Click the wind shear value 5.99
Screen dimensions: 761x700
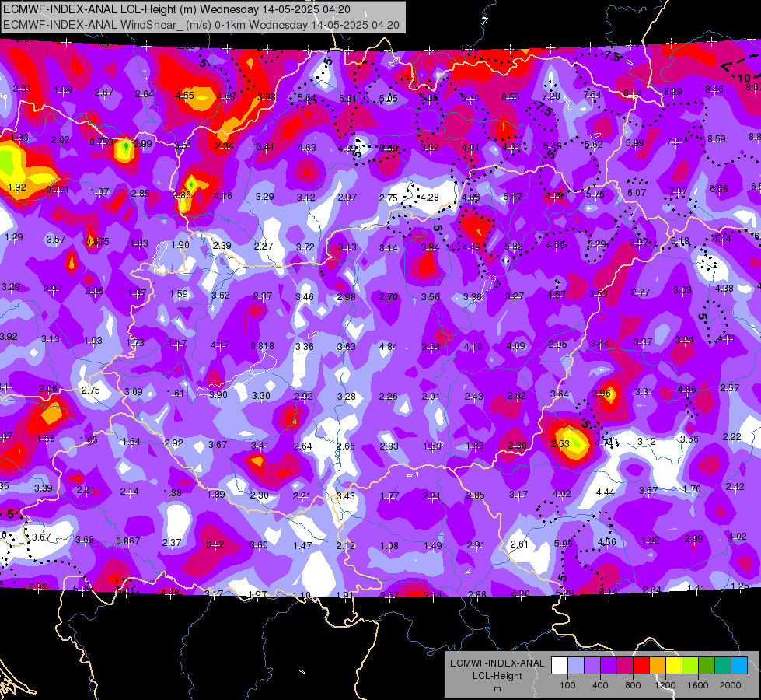634,143
